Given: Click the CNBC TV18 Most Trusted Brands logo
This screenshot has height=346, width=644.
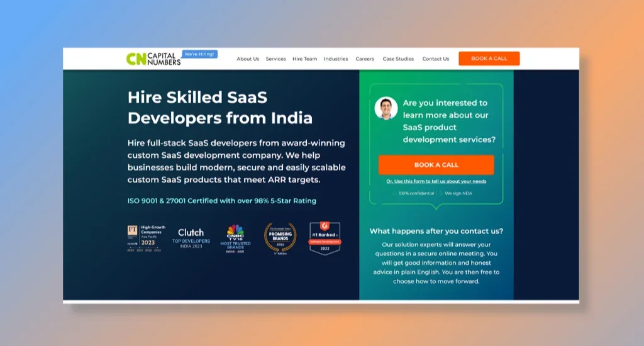Looking at the screenshot, I should (235, 239).
